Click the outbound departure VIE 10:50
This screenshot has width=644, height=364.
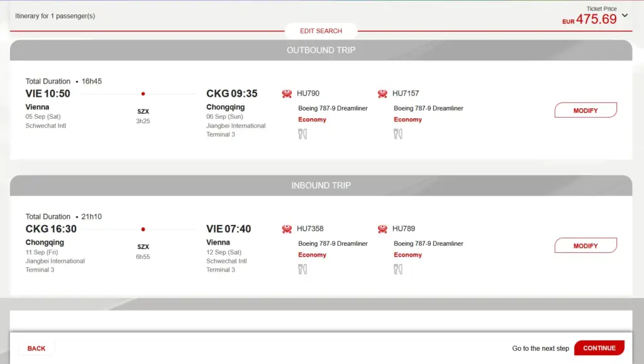[x=48, y=94]
